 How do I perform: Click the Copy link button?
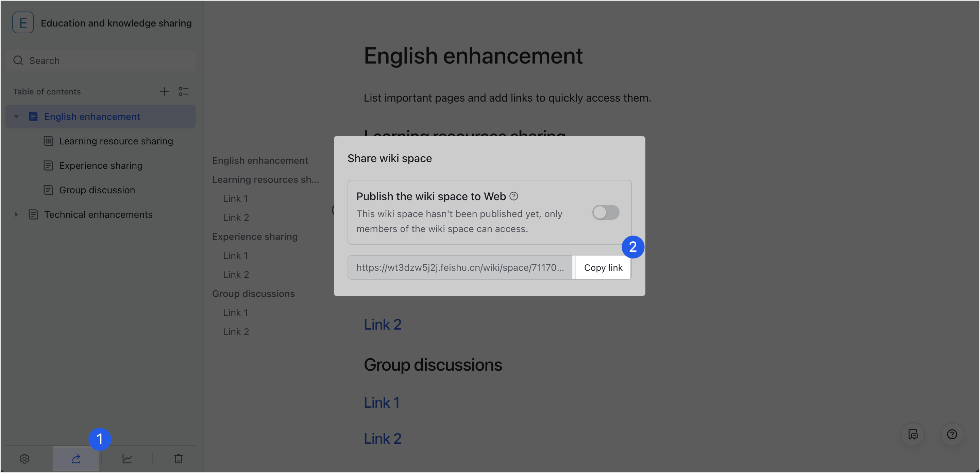coord(603,268)
